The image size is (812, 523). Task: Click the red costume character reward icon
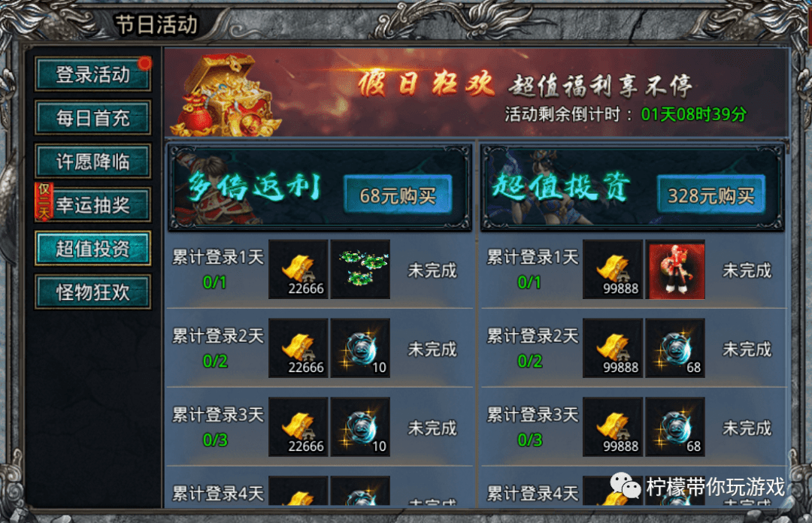[675, 269]
